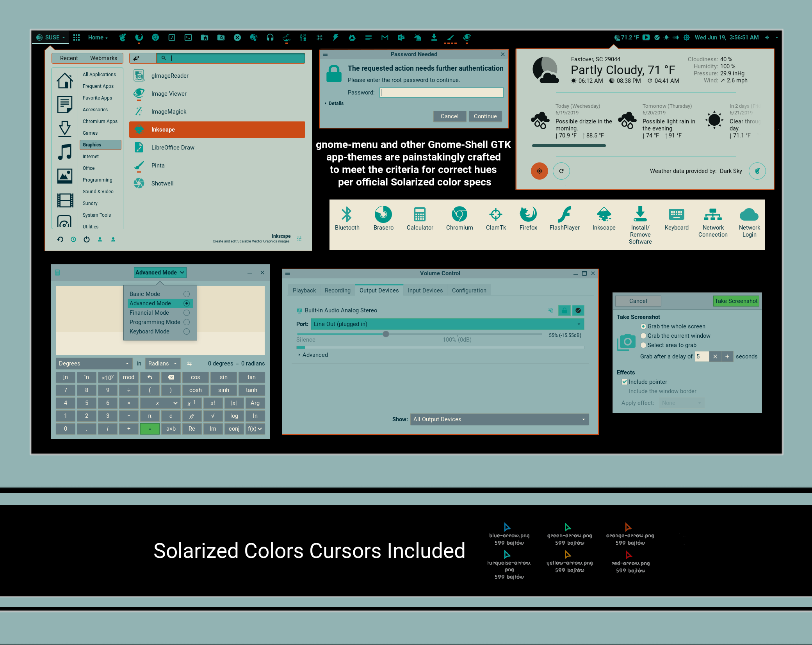812x645 pixels.
Task: Select the Internet category in gnome-menu
Action: click(x=100, y=157)
